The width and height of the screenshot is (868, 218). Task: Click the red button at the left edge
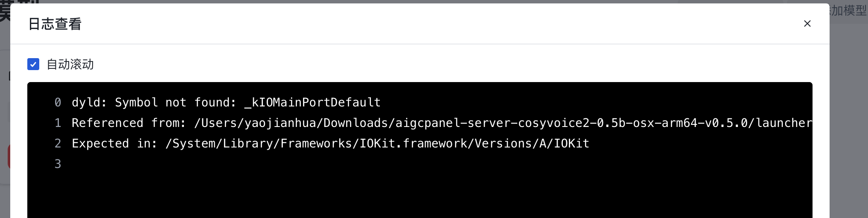click(x=9, y=156)
